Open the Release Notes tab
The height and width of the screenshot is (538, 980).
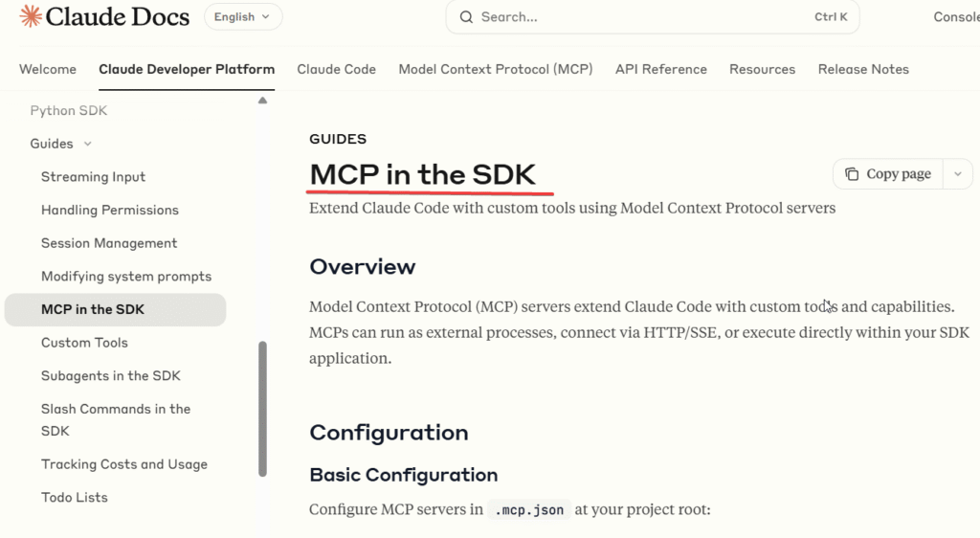click(862, 69)
